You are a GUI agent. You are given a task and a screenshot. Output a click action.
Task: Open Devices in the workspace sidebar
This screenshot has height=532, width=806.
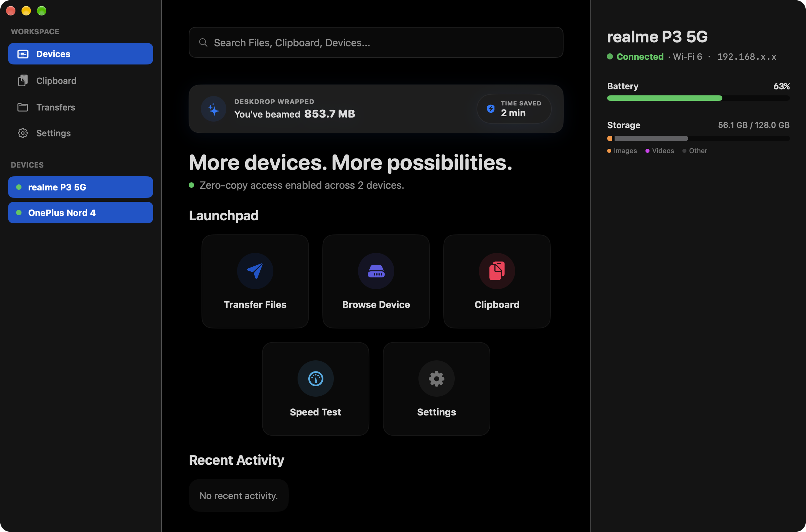pyautogui.click(x=80, y=54)
